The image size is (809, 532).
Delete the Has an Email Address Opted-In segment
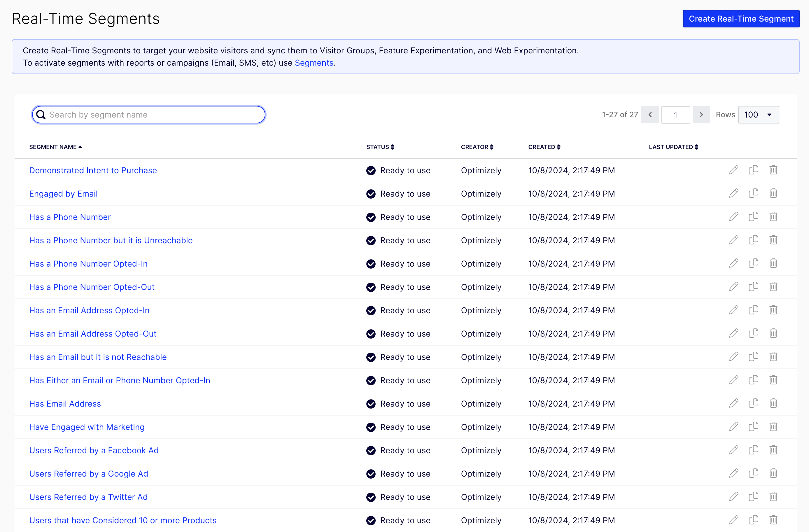coord(773,310)
